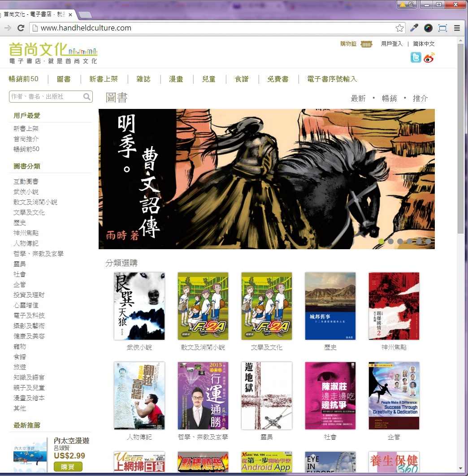Open 暢銷前50 navigation menu

pyautogui.click(x=23, y=79)
